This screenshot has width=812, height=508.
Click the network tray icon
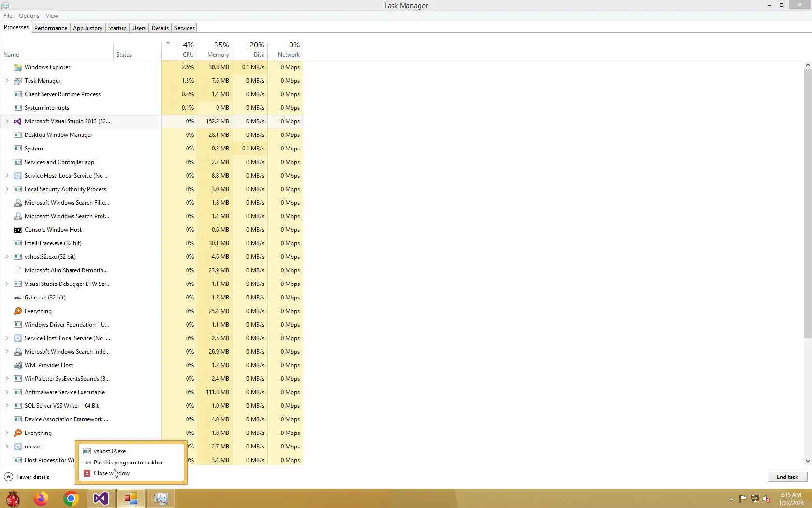(x=755, y=499)
